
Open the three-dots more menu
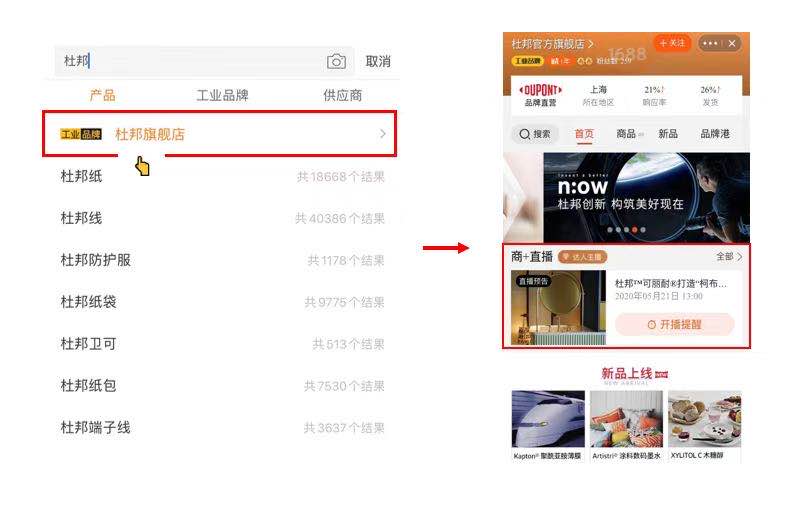pyautogui.click(x=710, y=43)
